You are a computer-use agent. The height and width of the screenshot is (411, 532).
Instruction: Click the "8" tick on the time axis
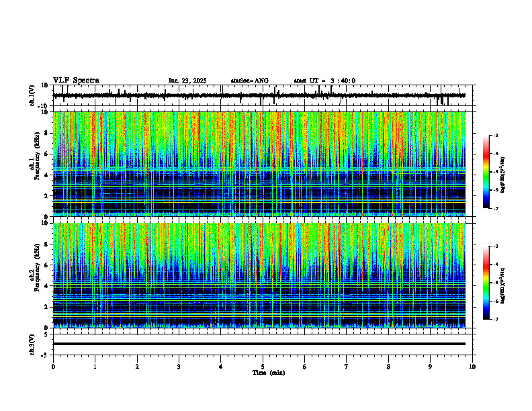tap(388, 367)
